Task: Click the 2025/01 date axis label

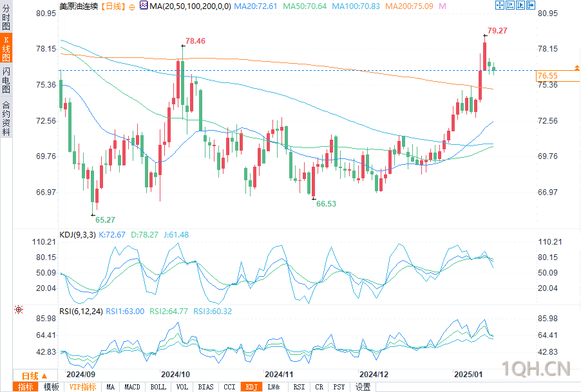Action: [468, 374]
